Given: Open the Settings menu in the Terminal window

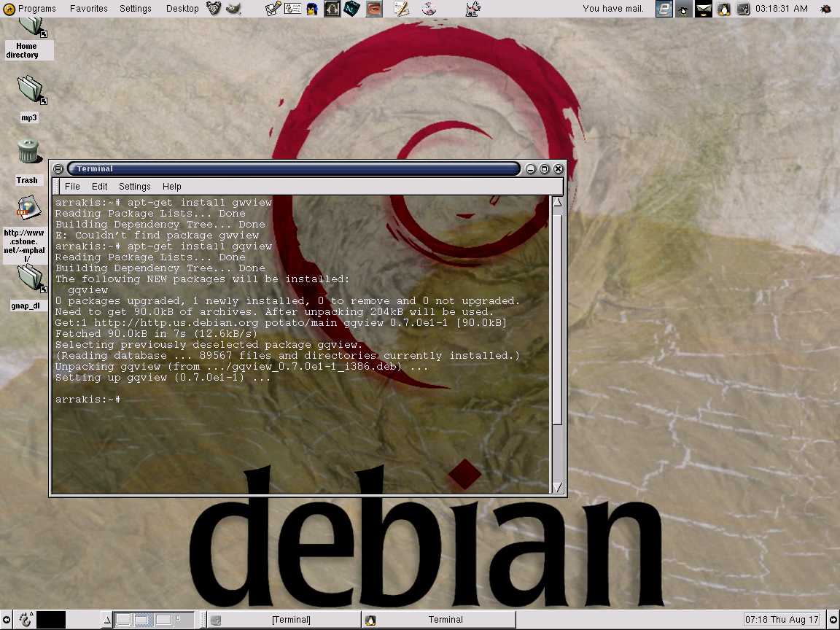Looking at the screenshot, I should 134,187.
